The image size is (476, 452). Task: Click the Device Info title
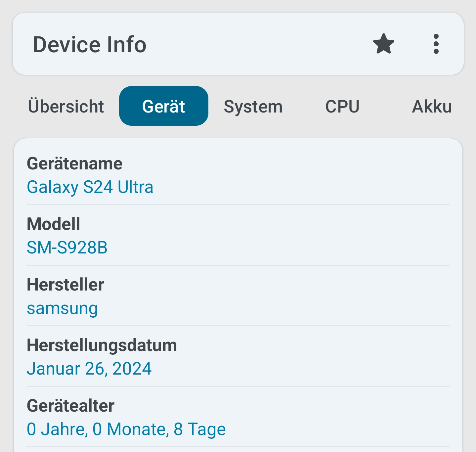[x=90, y=45]
